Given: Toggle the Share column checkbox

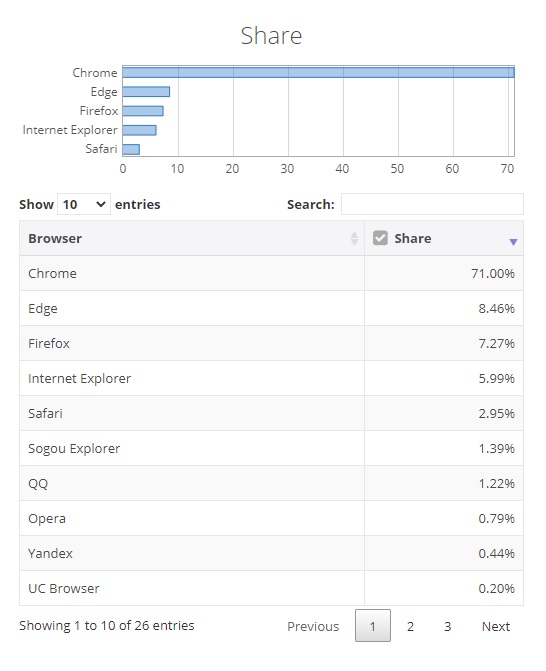Looking at the screenshot, I should (x=380, y=238).
